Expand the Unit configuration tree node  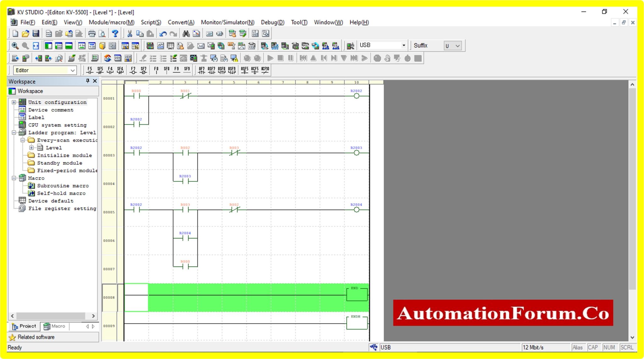pyautogui.click(x=13, y=102)
